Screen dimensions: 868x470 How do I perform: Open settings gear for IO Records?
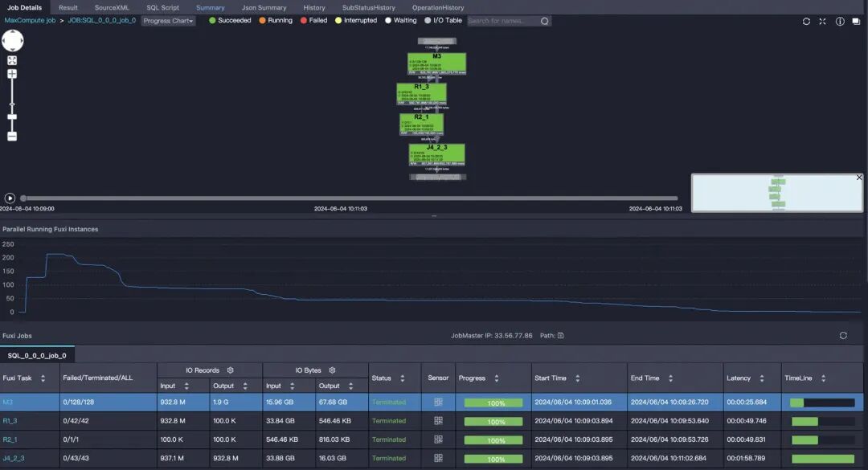click(x=231, y=370)
